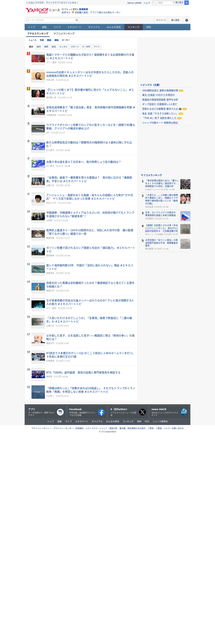The width and height of the screenshot is (215, 644).
Task: Select the スポーツ category tab
Action: click(75, 47)
